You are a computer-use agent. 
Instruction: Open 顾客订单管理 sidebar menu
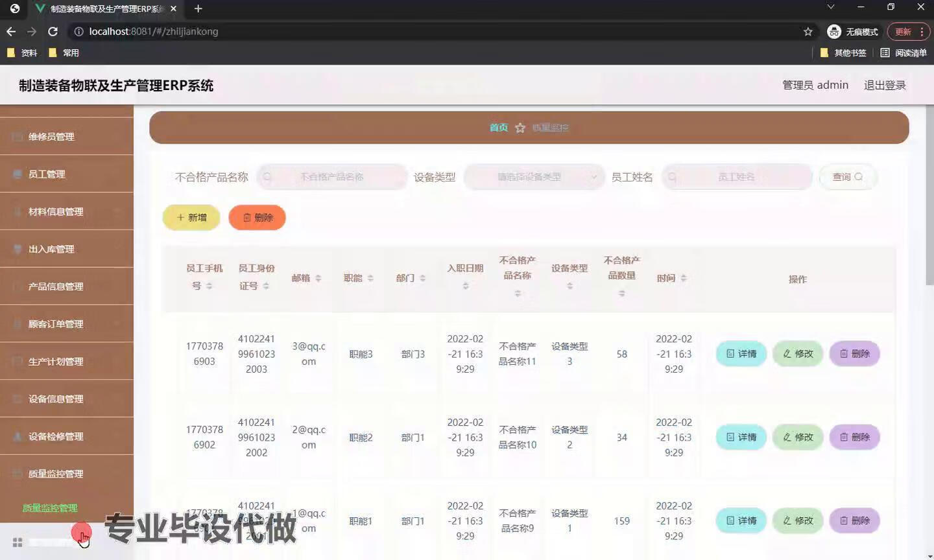[67, 324]
